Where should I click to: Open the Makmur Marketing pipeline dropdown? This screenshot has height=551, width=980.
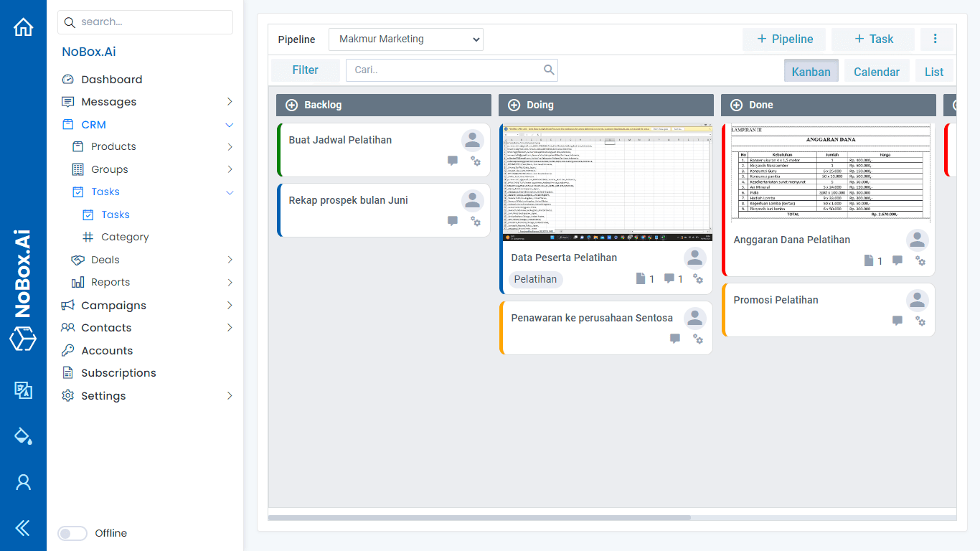(405, 39)
